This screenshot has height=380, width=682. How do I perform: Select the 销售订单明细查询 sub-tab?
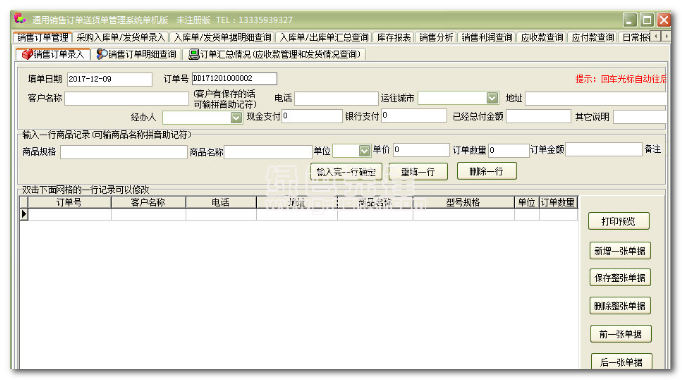pyautogui.click(x=137, y=54)
